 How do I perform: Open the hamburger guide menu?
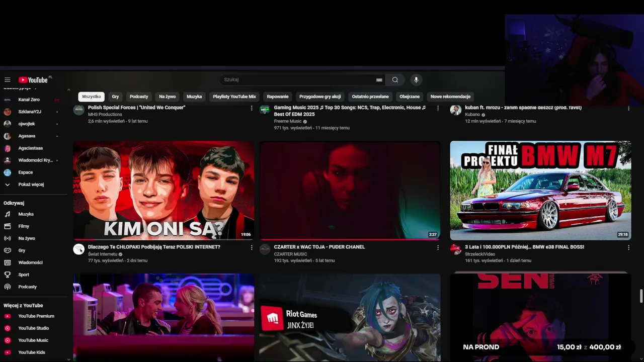pos(8,80)
